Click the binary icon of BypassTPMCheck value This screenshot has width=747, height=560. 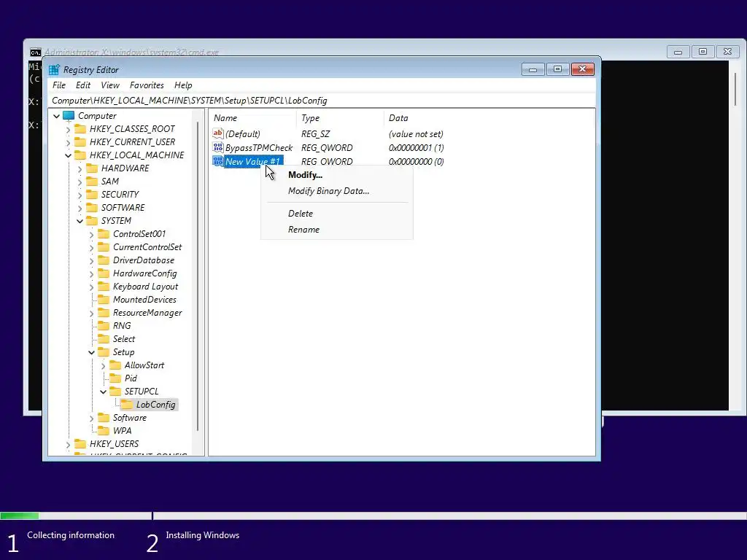click(217, 147)
